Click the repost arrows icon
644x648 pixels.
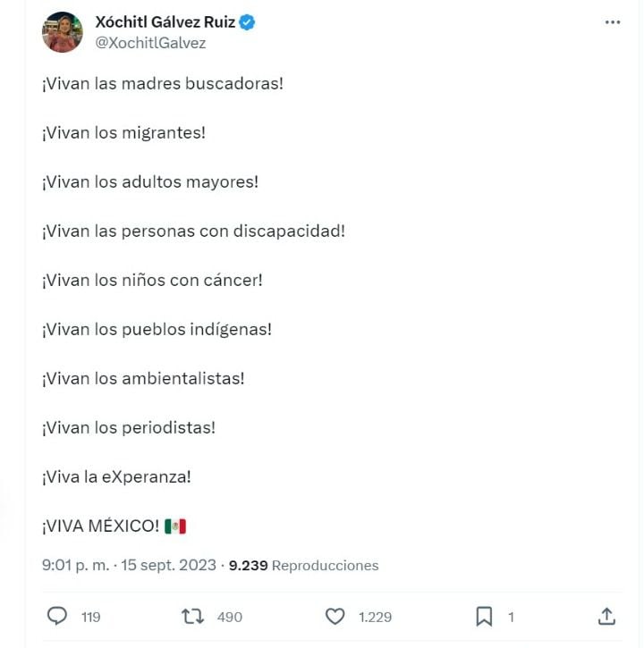tap(192, 616)
